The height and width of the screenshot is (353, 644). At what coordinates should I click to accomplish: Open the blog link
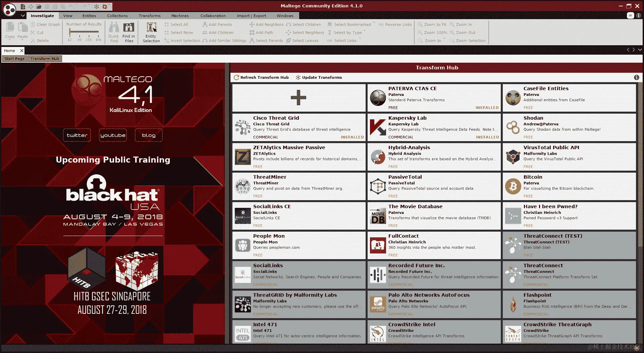149,135
